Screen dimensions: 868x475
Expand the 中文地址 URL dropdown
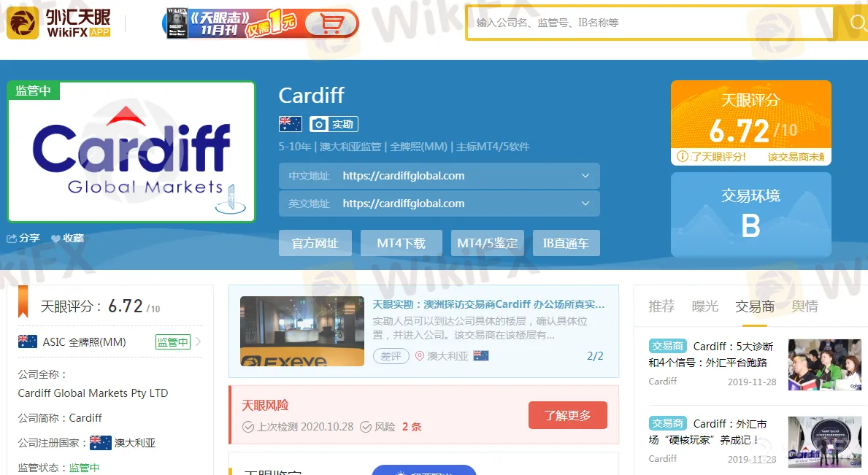pos(585,176)
